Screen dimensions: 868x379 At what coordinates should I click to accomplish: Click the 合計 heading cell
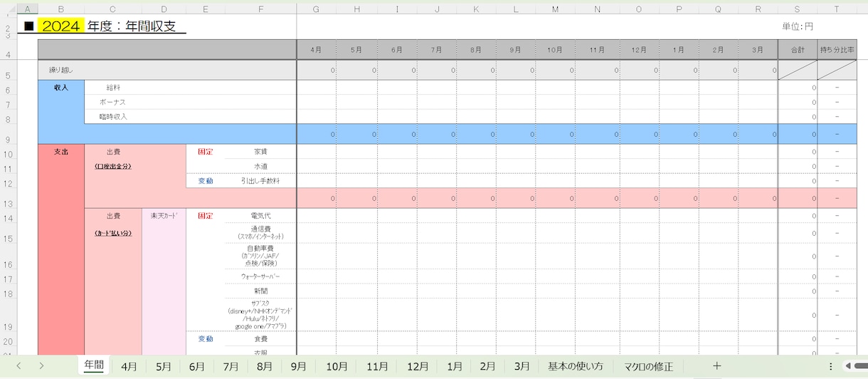(x=797, y=50)
